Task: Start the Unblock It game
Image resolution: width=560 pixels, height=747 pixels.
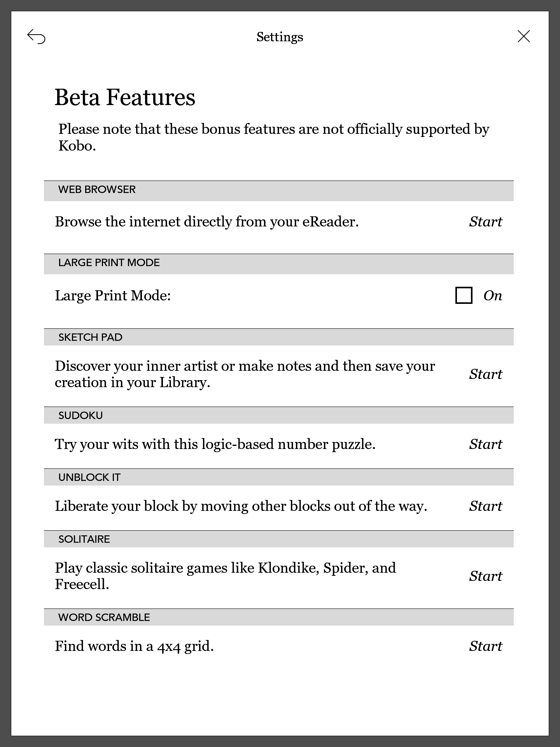Action: (x=485, y=506)
